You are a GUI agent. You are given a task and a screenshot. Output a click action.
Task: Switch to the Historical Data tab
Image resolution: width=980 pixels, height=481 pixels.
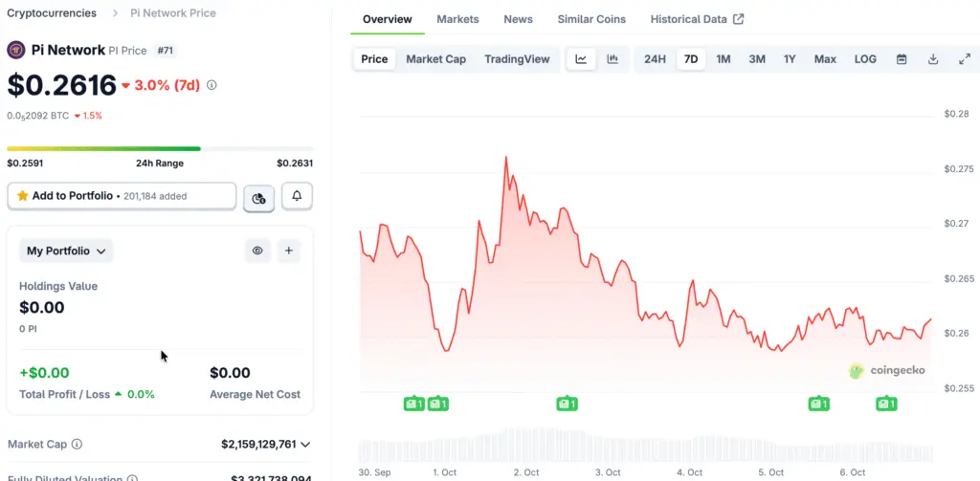(x=696, y=19)
